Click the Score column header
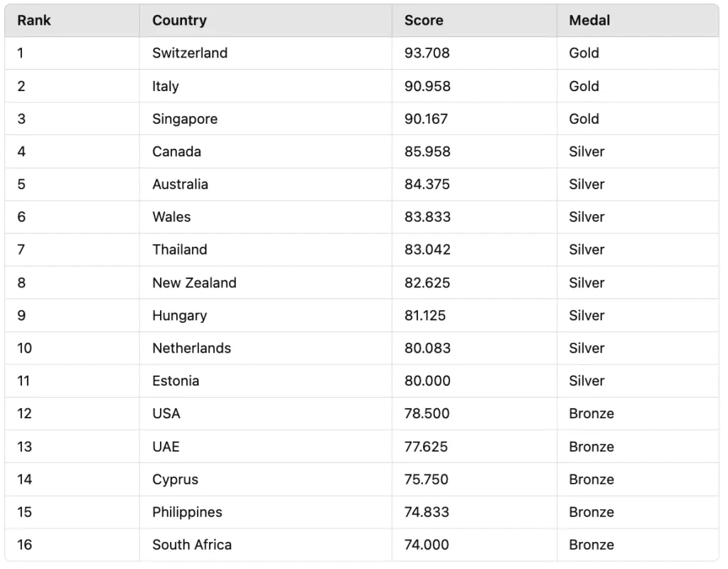 pos(424,21)
